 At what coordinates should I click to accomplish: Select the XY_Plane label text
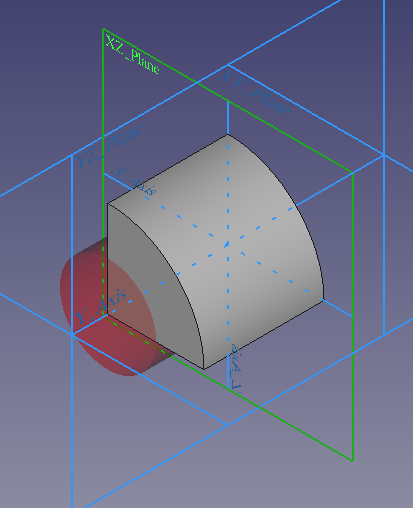(255, 93)
